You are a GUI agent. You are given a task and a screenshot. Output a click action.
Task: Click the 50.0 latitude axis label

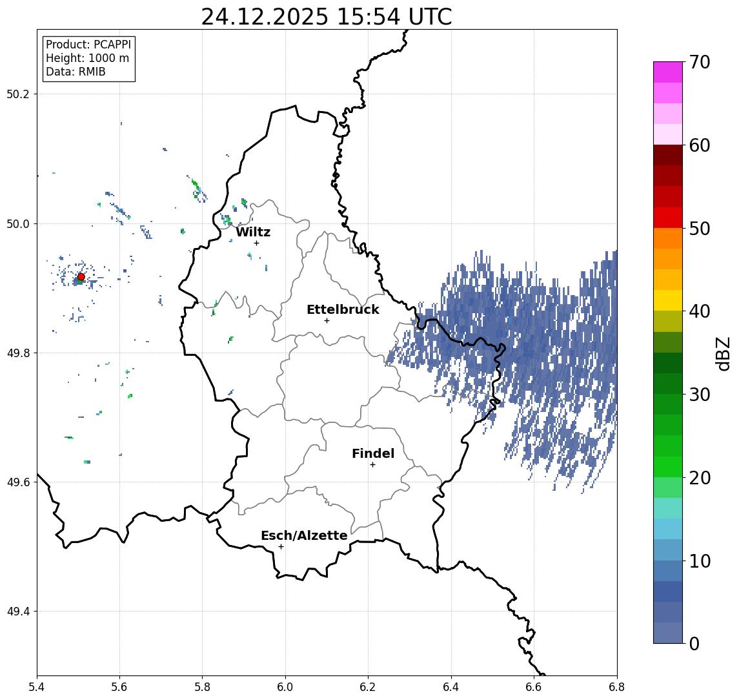pyautogui.click(x=18, y=223)
